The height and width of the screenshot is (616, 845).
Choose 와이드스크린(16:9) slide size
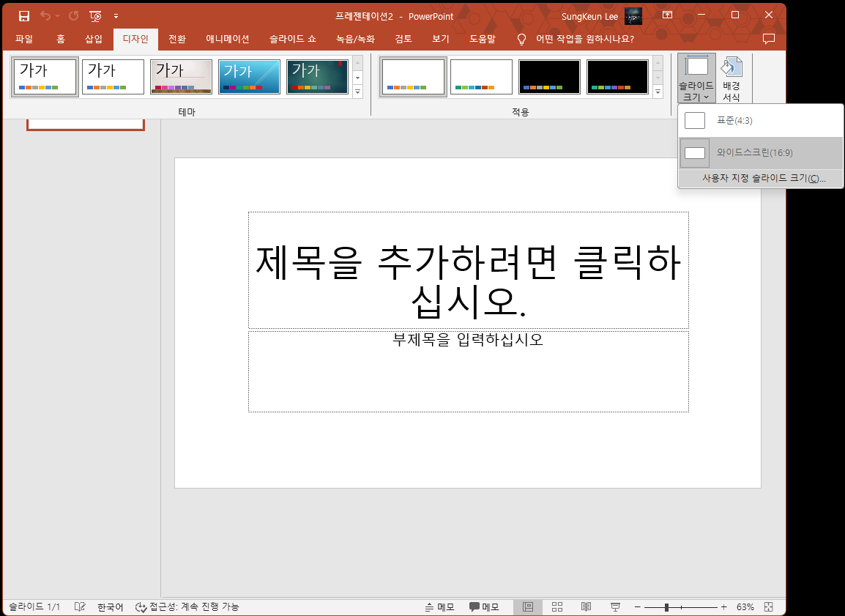pyautogui.click(x=760, y=152)
